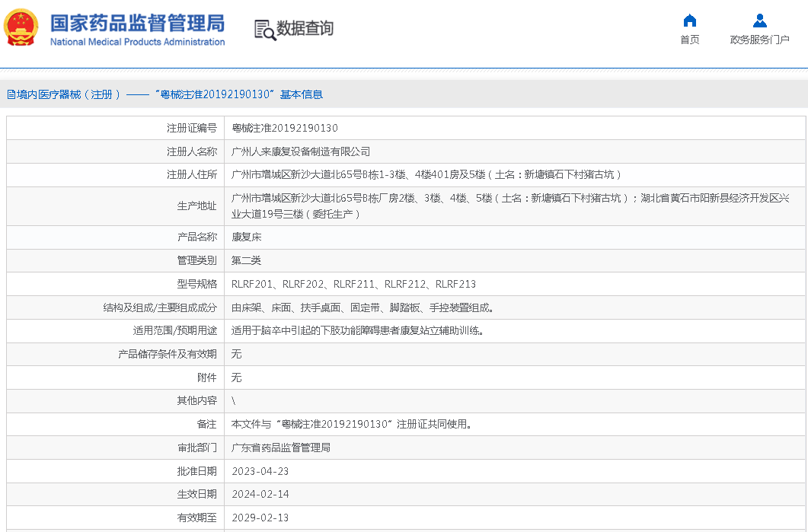Screen dimensions: 808x532
Task: Click the backslash in 其他内容 row
Action: coord(234,400)
